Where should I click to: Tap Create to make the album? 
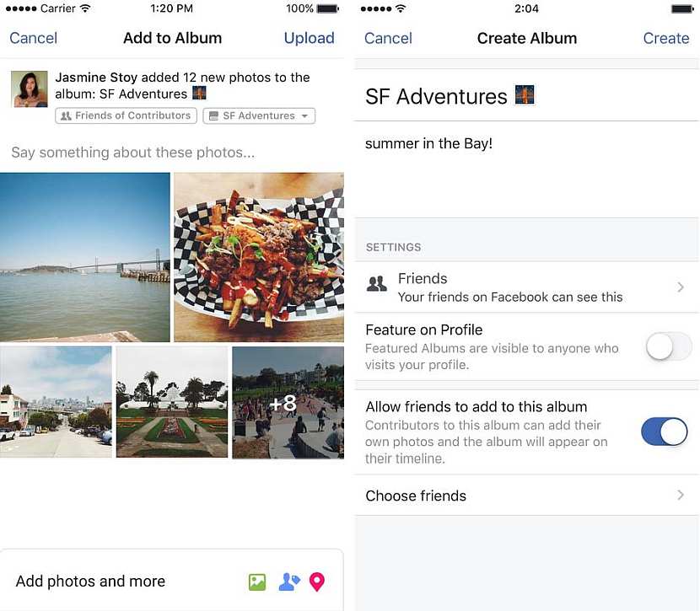click(x=665, y=38)
